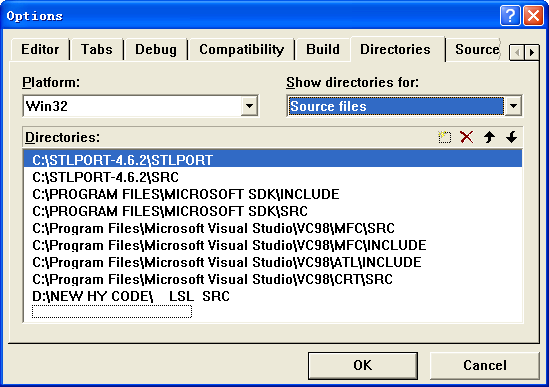
Task: Click the Cancel button
Action: [x=485, y=365]
